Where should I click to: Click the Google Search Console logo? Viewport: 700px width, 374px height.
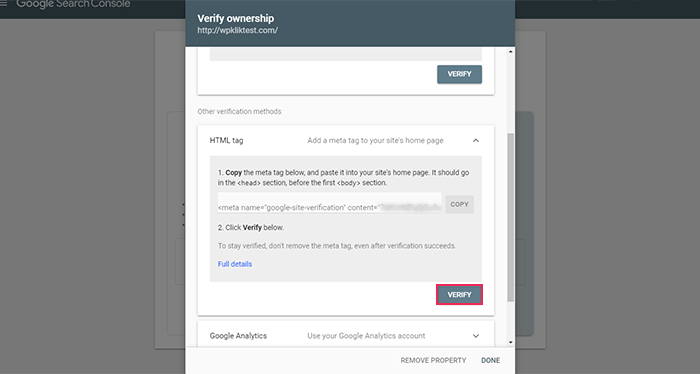73,4
